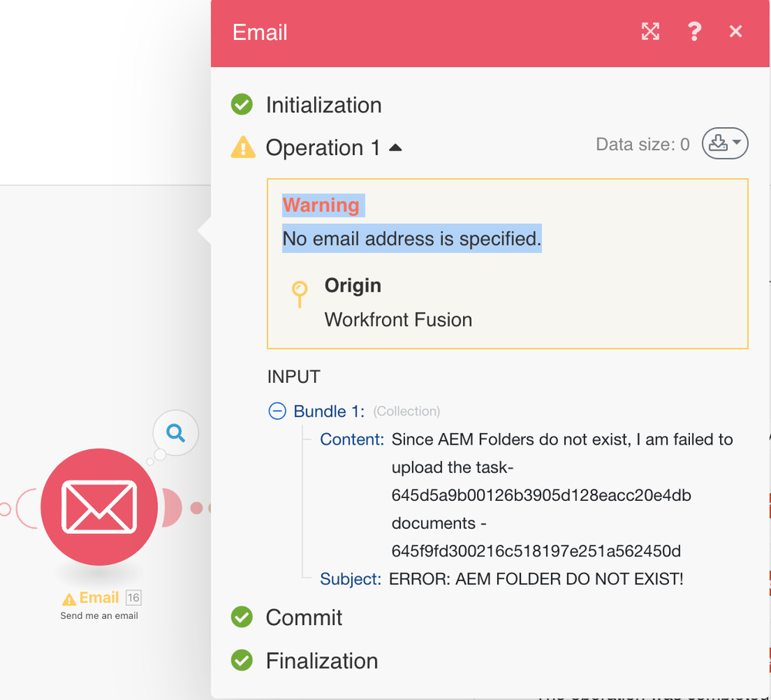Click the red Email module envelope icon

click(x=100, y=506)
